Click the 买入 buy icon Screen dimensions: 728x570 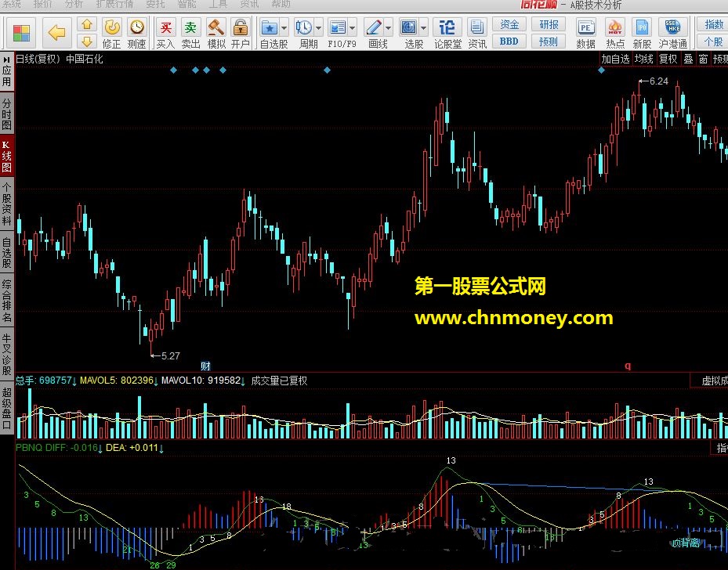tap(165, 27)
